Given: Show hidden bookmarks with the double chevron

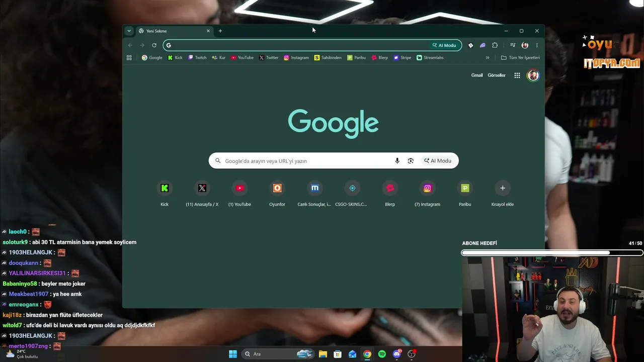Looking at the screenshot, I should tap(488, 58).
